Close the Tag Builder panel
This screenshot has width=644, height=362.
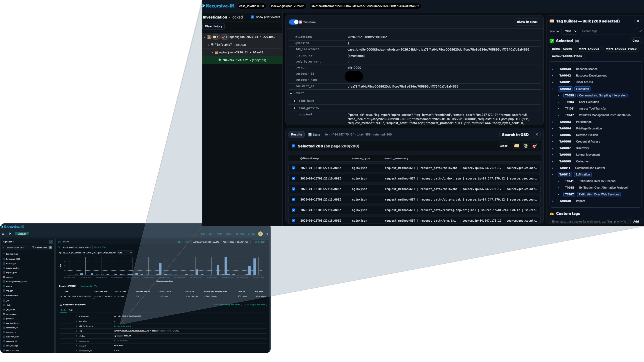click(638, 21)
